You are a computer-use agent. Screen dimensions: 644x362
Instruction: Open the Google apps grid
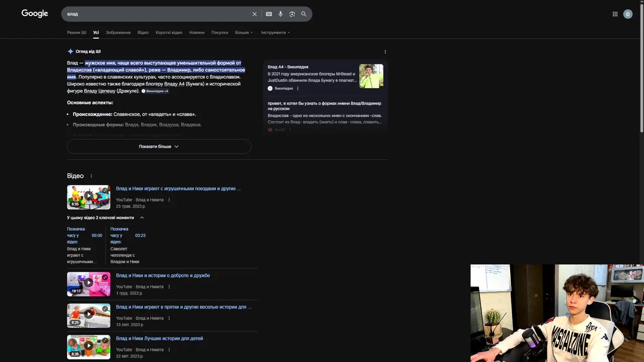coord(615,14)
